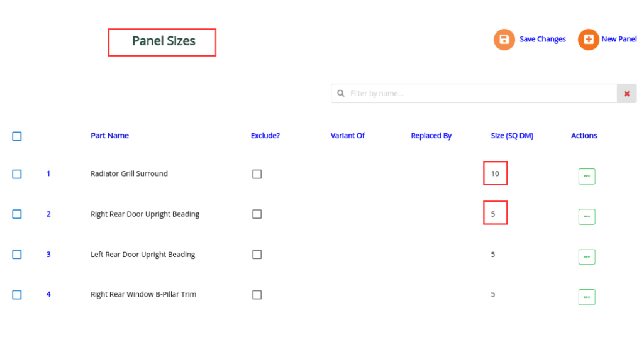Check the select-all checkbox in the header row
This screenshot has width=644, height=362.
point(17,136)
